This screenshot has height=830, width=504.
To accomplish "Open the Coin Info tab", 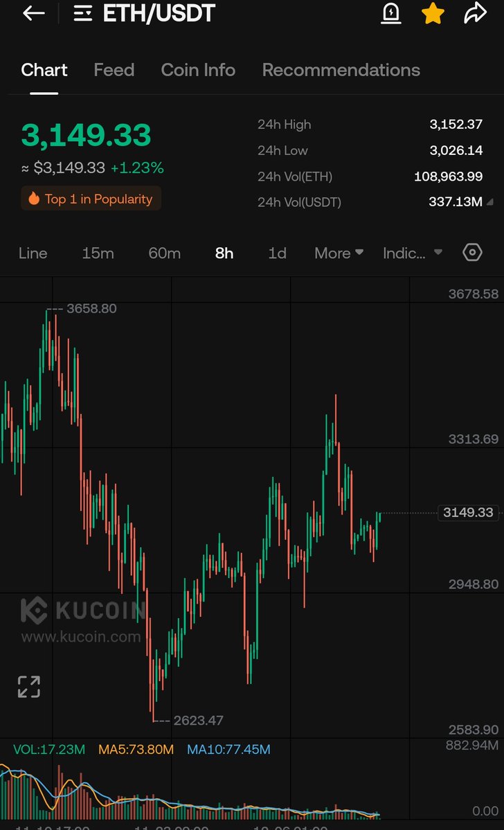I will point(198,70).
